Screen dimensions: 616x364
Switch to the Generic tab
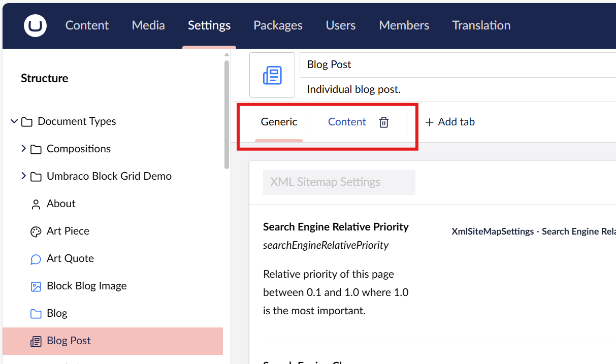point(279,122)
